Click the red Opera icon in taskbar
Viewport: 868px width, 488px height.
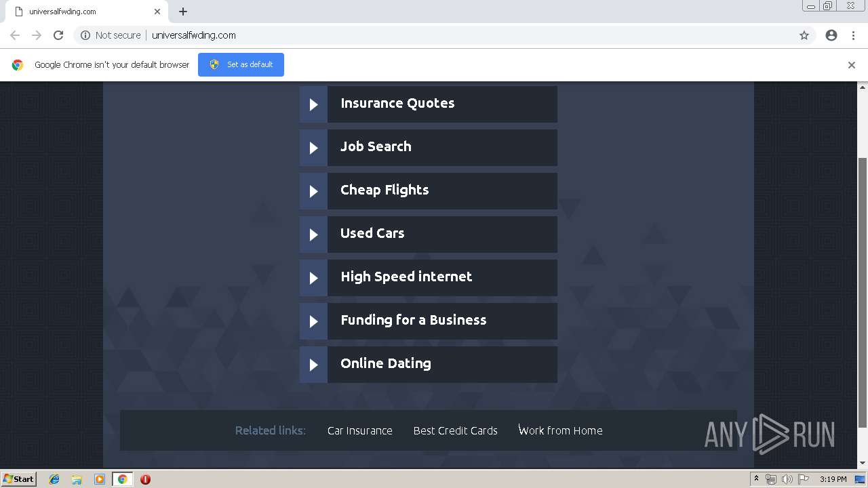[x=145, y=479]
